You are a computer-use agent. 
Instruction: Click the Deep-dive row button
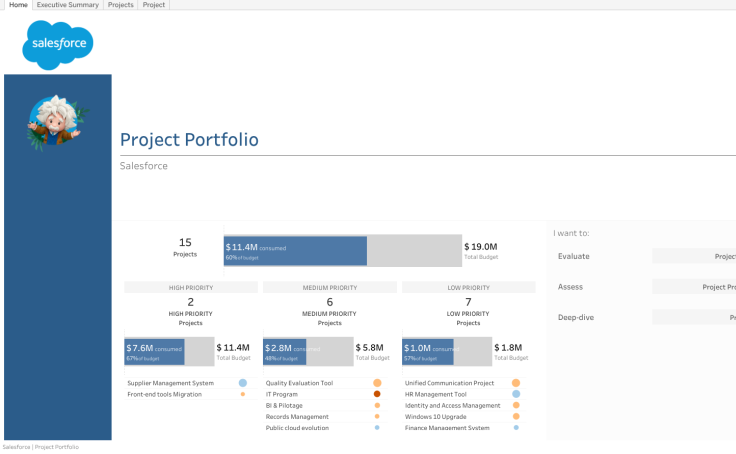[x=694, y=318]
